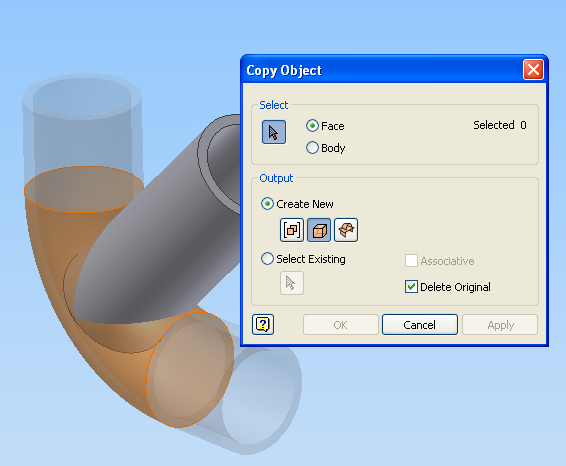Image resolution: width=566 pixels, height=466 pixels.
Task: Choose the solid body output icon
Action: click(319, 230)
